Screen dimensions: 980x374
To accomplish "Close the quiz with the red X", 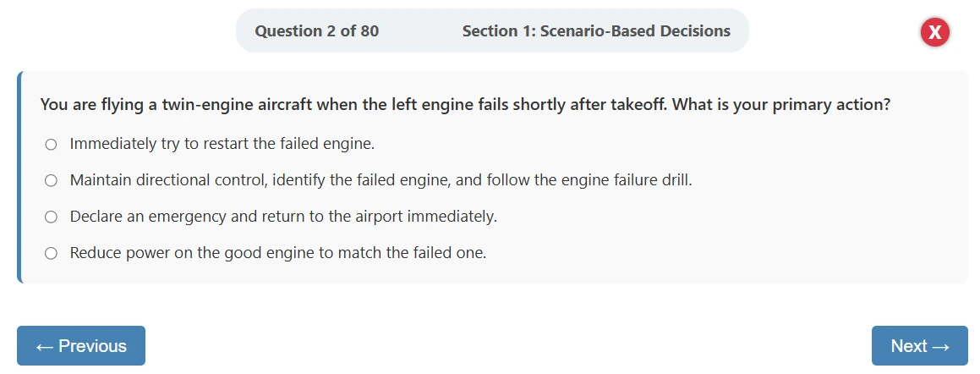I will [934, 32].
